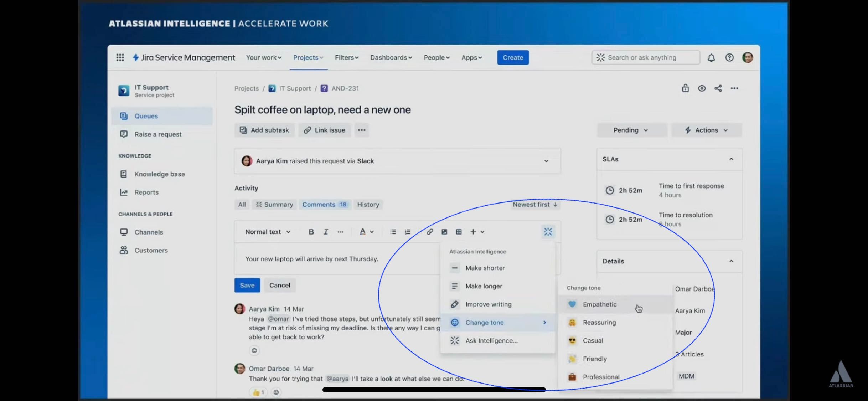
Task: Open Customers in the sidebar
Action: point(162,250)
